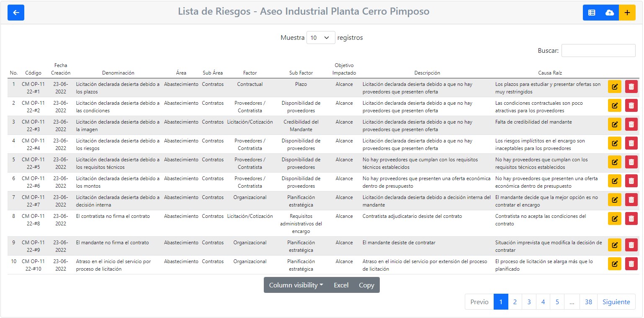The height and width of the screenshot is (318, 644).
Task: Sort table by Código column header
Action: [x=33, y=73]
